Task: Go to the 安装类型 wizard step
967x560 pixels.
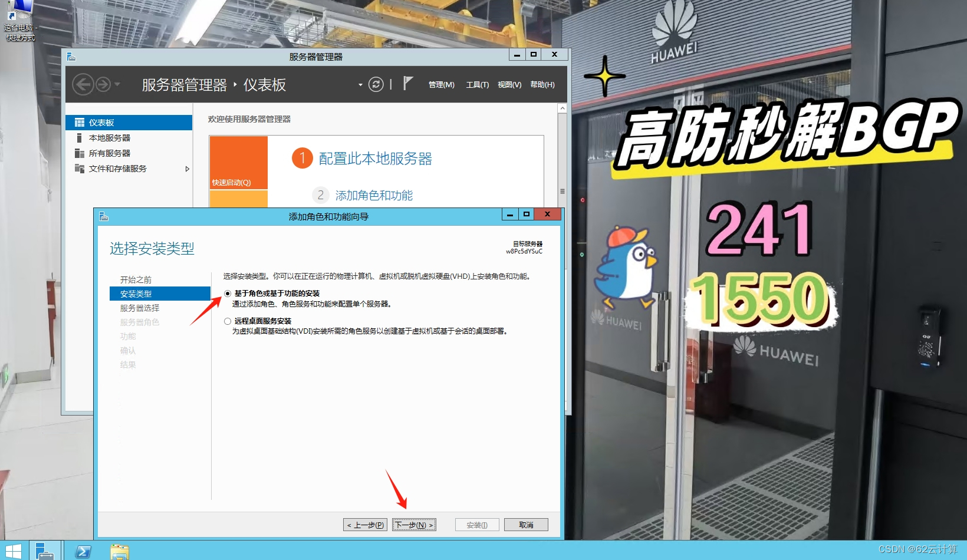Action: (x=160, y=294)
